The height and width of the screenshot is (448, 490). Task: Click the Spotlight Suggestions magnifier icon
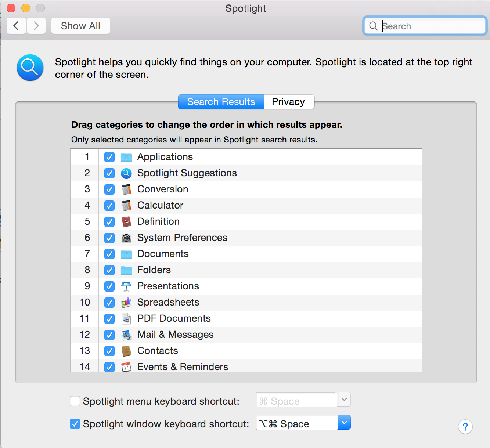126,173
